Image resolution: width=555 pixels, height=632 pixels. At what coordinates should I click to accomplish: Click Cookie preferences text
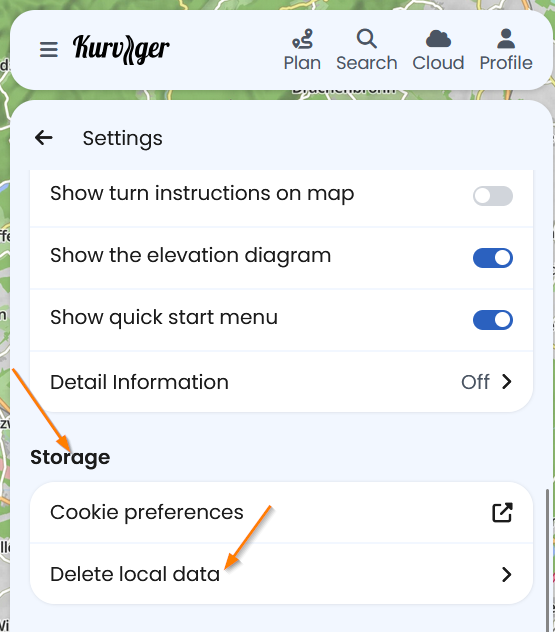147,513
